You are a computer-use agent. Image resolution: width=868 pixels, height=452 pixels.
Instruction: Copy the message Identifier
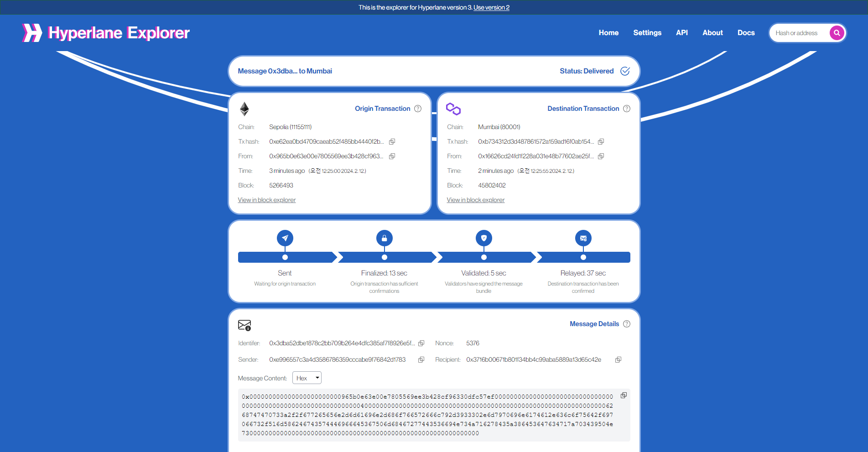[421, 343]
